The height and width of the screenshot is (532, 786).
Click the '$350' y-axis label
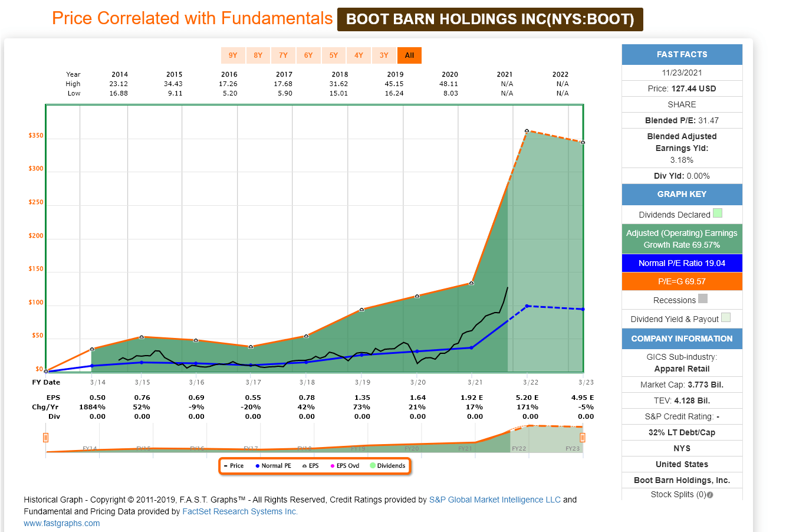(36, 136)
